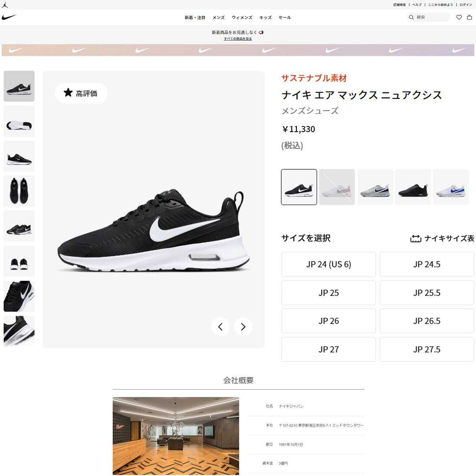Open the ナイキサイズ表 size guide

(442, 238)
